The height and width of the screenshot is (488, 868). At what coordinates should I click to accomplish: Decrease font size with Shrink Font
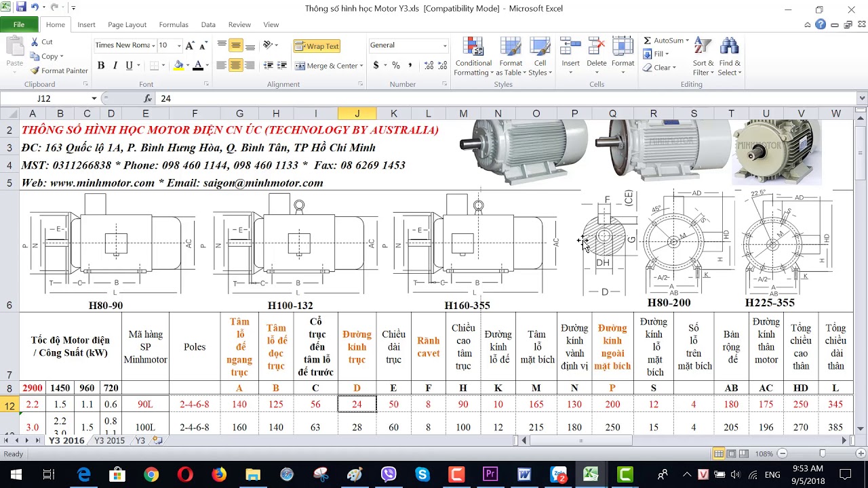click(204, 45)
